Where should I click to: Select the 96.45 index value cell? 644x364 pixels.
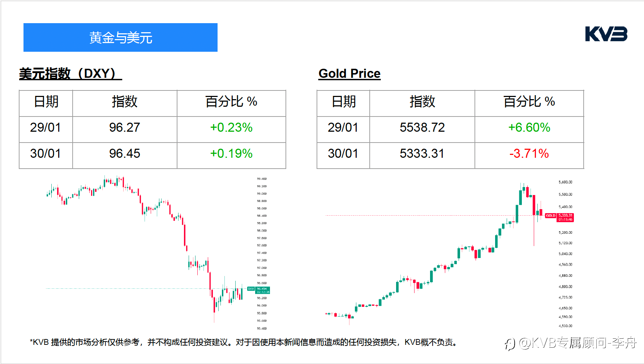coord(125,154)
